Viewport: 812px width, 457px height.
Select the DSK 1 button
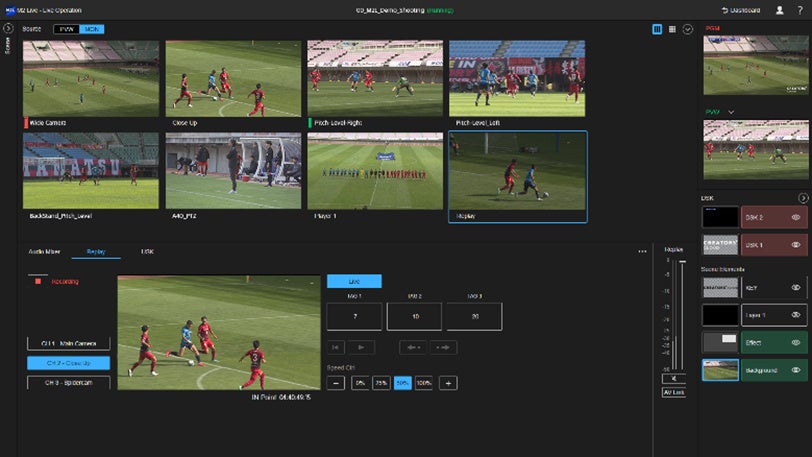point(774,245)
